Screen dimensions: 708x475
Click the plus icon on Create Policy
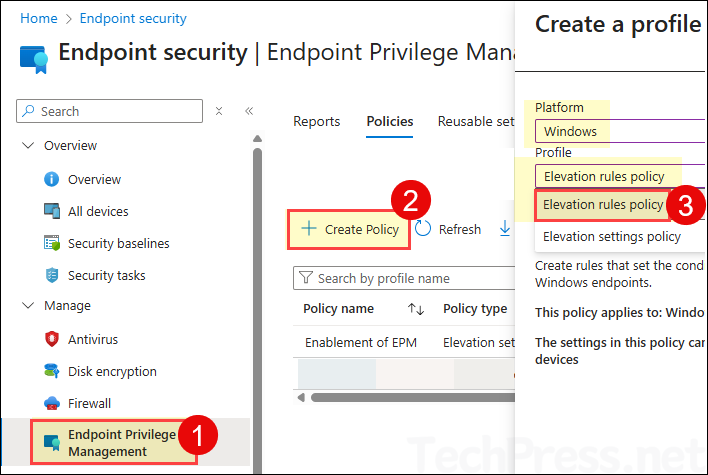(309, 228)
